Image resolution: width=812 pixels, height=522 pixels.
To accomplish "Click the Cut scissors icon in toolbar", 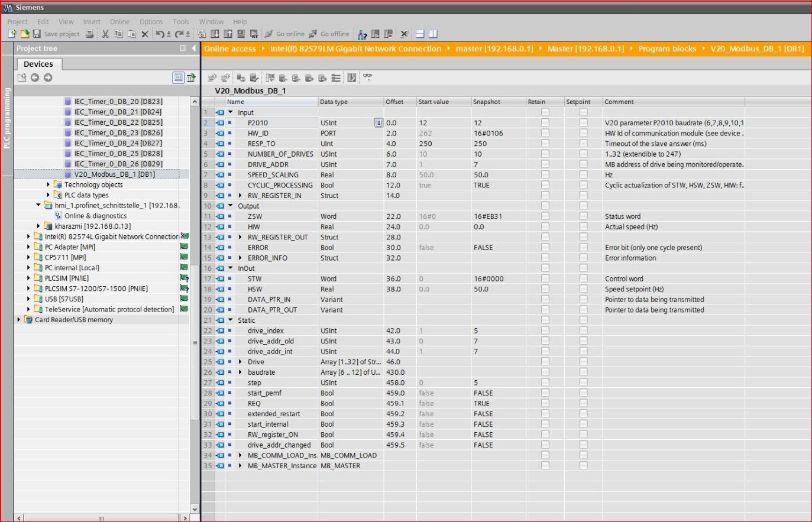I will pyautogui.click(x=105, y=34).
